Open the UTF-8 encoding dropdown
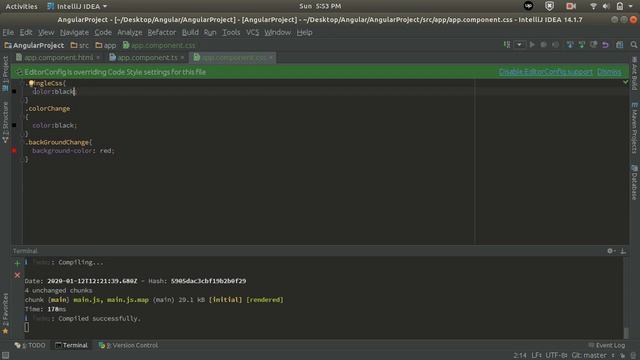This screenshot has height=360, width=640. point(556,356)
